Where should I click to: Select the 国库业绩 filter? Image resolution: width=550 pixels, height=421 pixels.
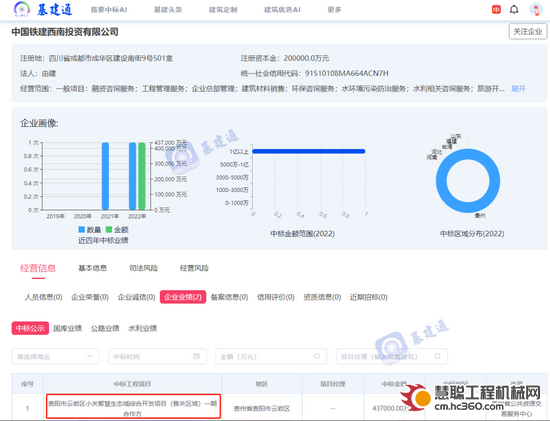[67, 328]
